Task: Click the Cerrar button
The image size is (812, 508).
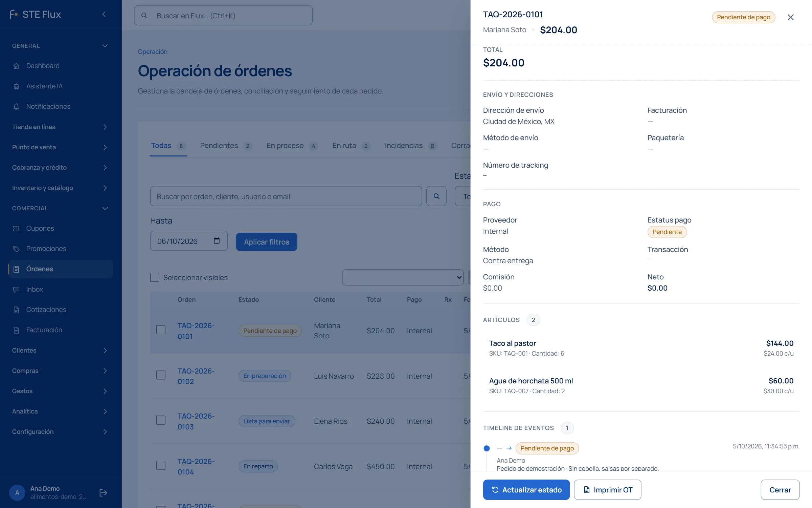Action: coord(780,490)
